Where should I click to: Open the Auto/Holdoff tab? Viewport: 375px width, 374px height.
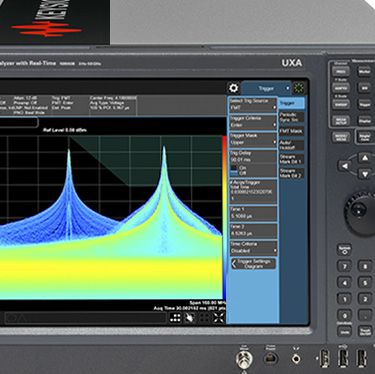291,145
